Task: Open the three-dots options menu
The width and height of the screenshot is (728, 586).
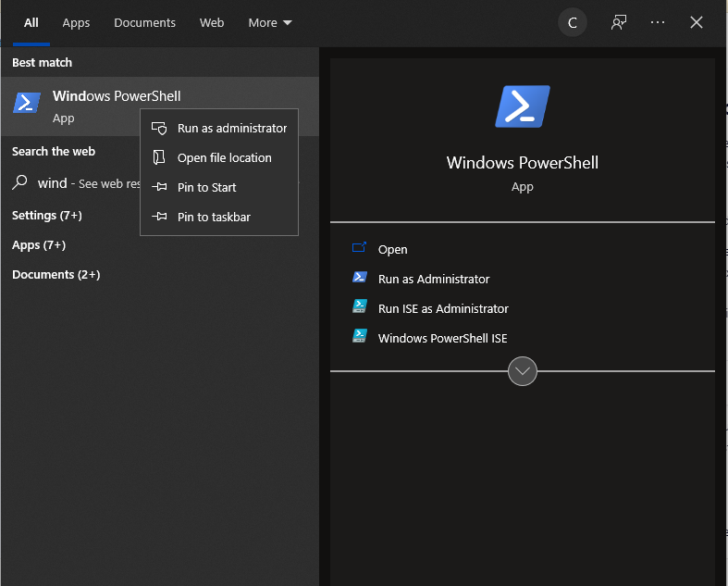Action: [658, 22]
